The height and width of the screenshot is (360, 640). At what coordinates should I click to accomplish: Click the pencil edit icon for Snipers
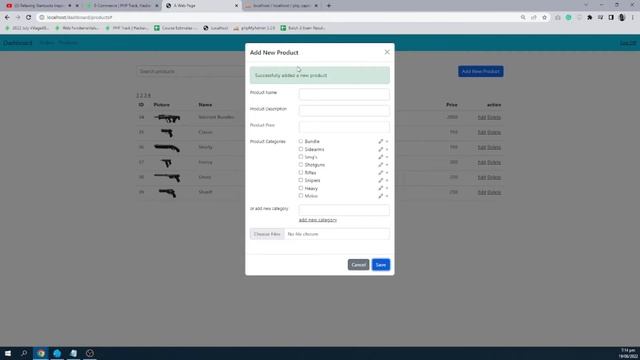[380, 180]
